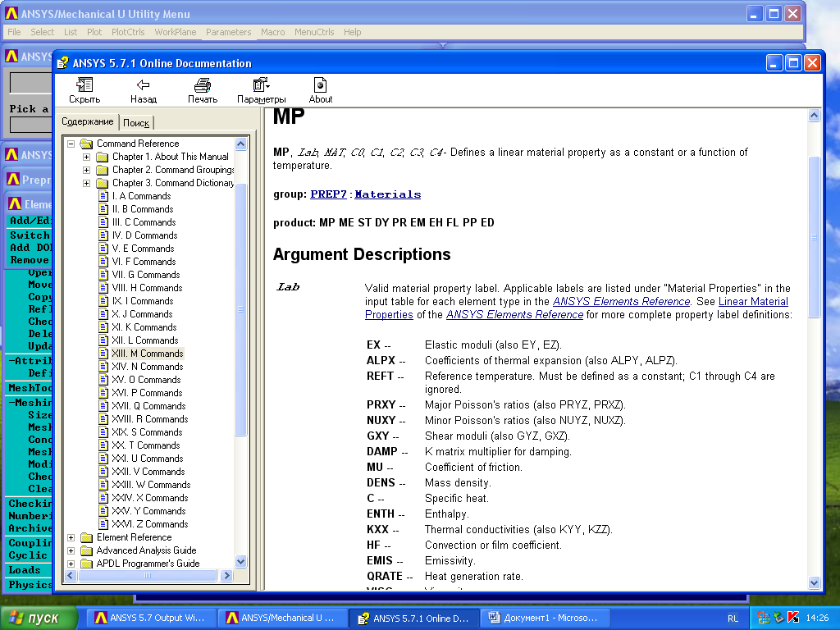Click Loads in ANSYS main menu

[25, 570]
